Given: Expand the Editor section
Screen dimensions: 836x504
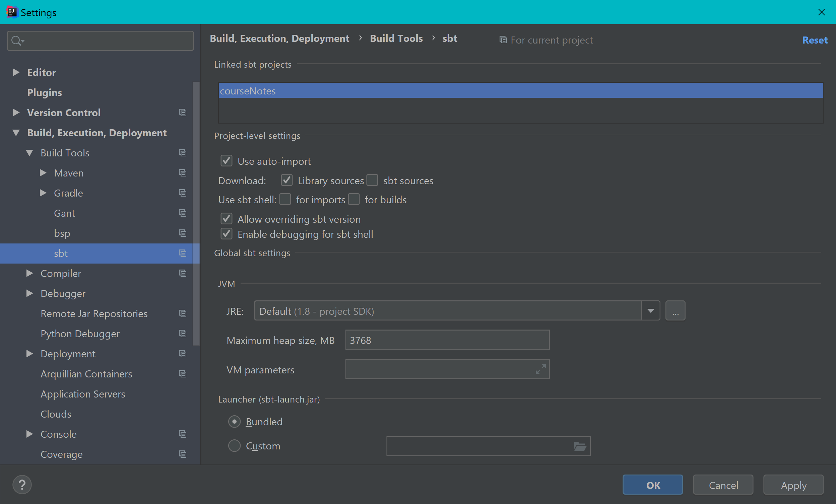Looking at the screenshot, I should 16,72.
